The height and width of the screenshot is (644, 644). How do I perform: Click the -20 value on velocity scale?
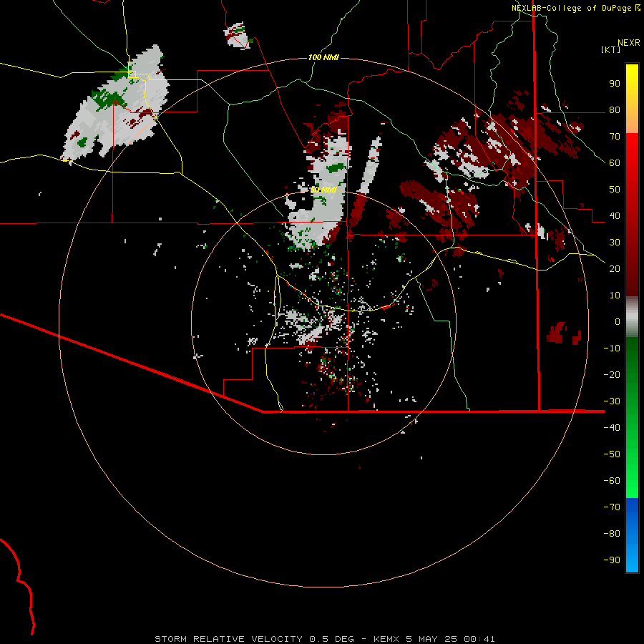click(x=612, y=374)
